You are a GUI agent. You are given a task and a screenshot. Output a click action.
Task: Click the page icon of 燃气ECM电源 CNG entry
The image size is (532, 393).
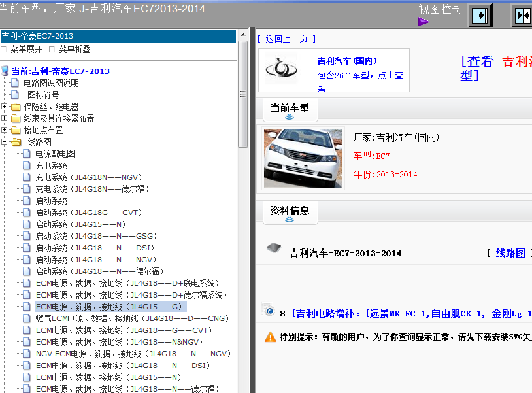click(26, 318)
